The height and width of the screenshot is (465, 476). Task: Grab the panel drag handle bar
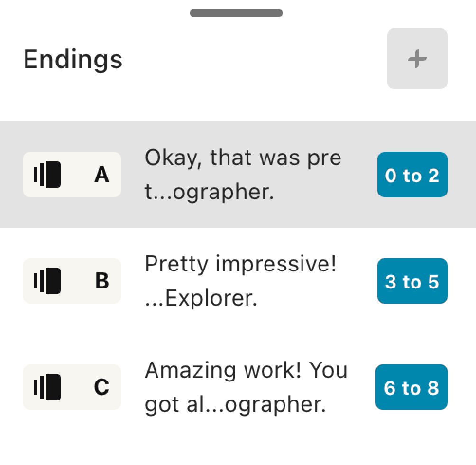tap(236, 13)
